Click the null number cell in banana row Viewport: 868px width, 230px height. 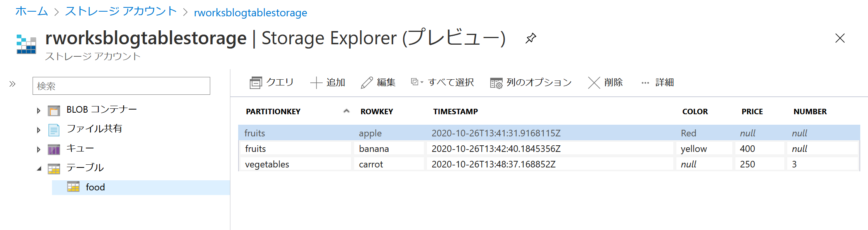[x=799, y=149]
